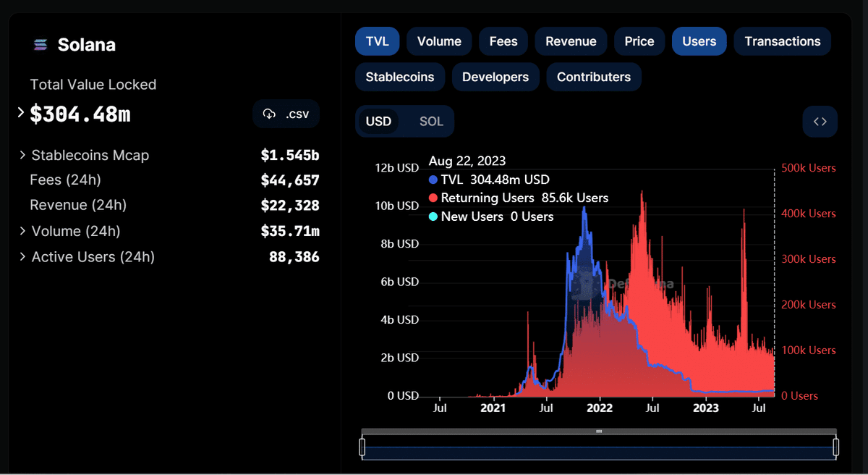868x475 pixels.
Task: Click the New Users 0 Users legend entry
Action: tap(491, 217)
